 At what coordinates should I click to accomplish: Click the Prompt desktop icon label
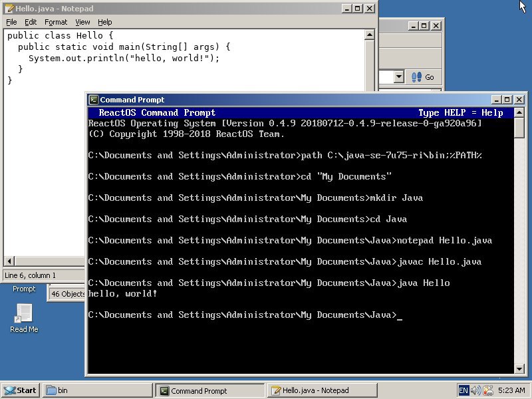pyautogui.click(x=24, y=289)
